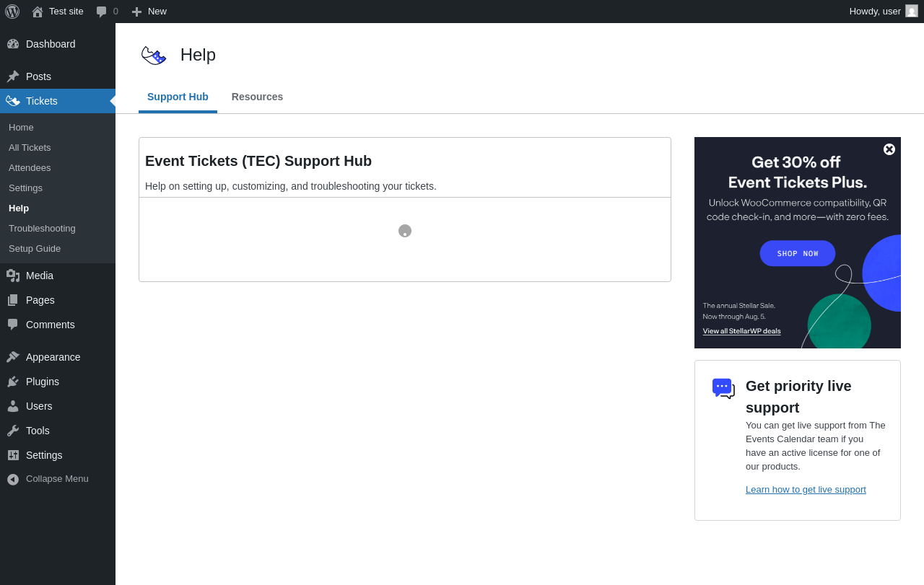Open the Pages menu label

[x=40, y=300]
